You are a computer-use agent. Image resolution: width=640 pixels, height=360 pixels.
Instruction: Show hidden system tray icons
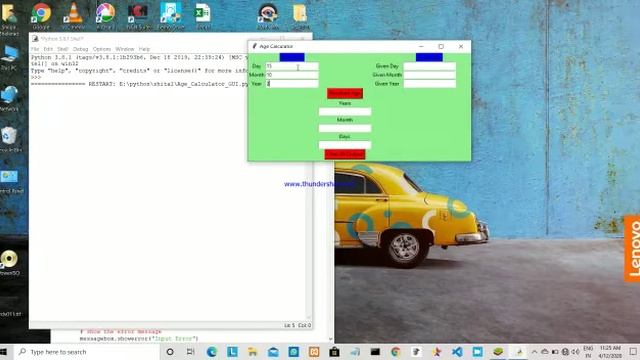click(x=534, y=352)
